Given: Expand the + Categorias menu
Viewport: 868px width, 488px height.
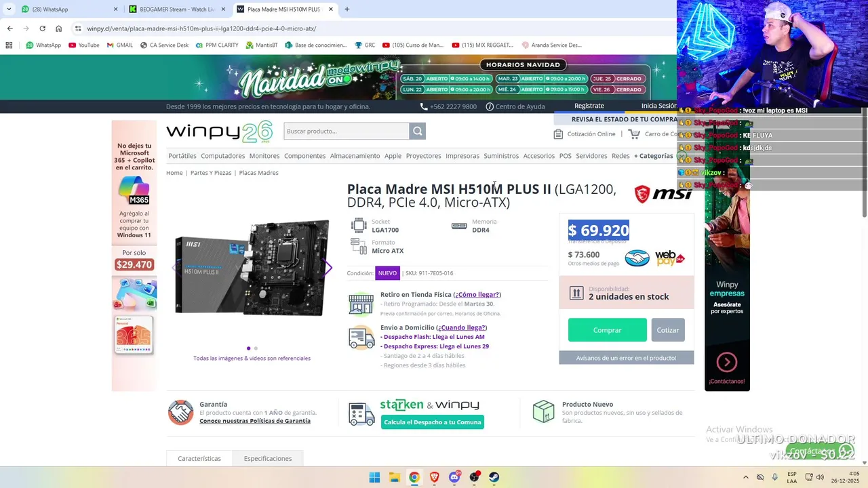Looking at the screenshot, I should point(653,156).
